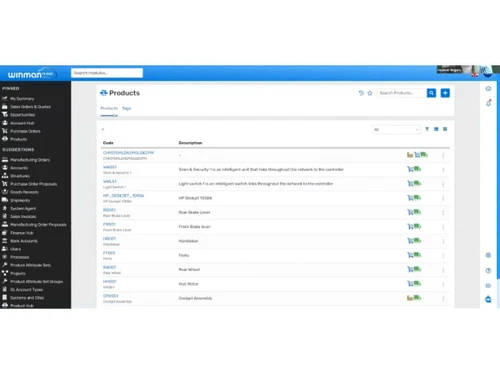Open the Opportunities module
Viewport: 500px width, 375px height.
pyautogui.click(x=22, y=115)
